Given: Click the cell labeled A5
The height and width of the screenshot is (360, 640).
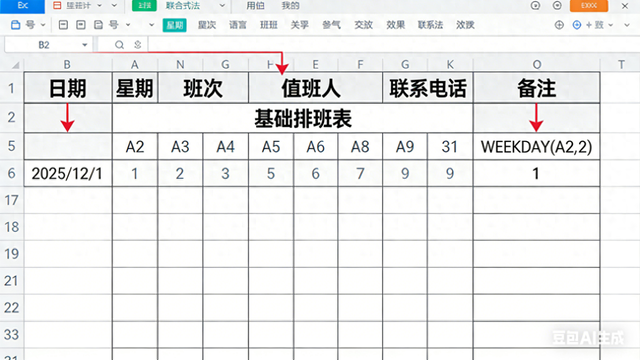Looking at the screenshot, I should (x=271, y=147).
